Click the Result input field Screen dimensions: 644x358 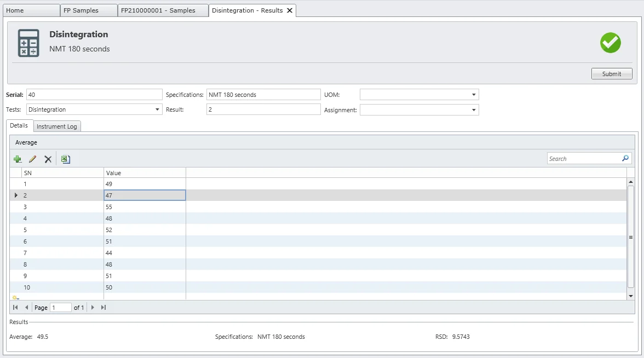tap(263, 109)
